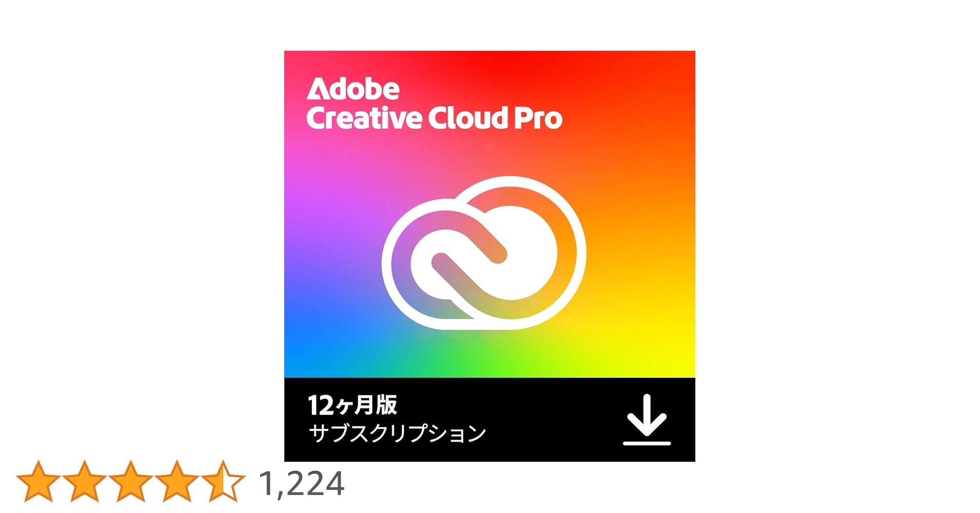Select the half-filled fifth rating star
The width and height of the screenshot is (980, 513).
point(223,481)
